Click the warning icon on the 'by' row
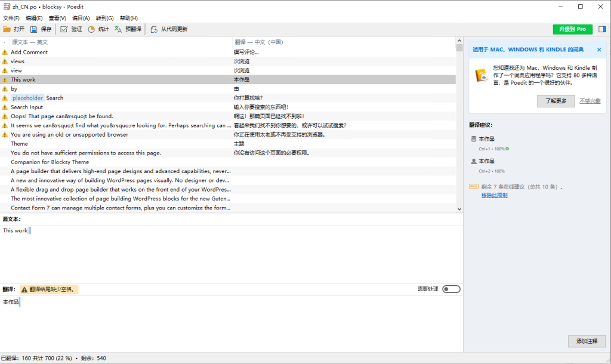The height and width of the screenshot is (364, 611). tap(5, 89)
